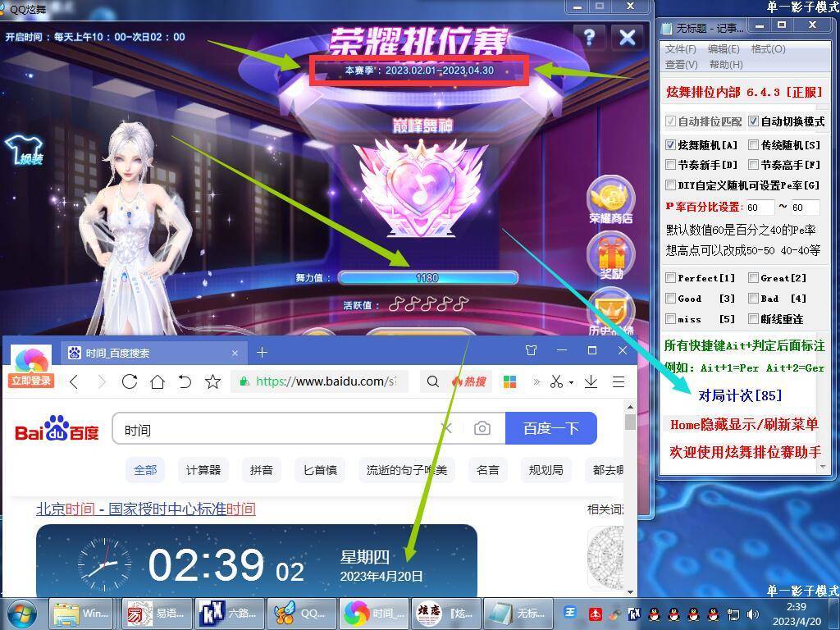
Task: Check the miss [5] checkbox
Action: (670, 319)
